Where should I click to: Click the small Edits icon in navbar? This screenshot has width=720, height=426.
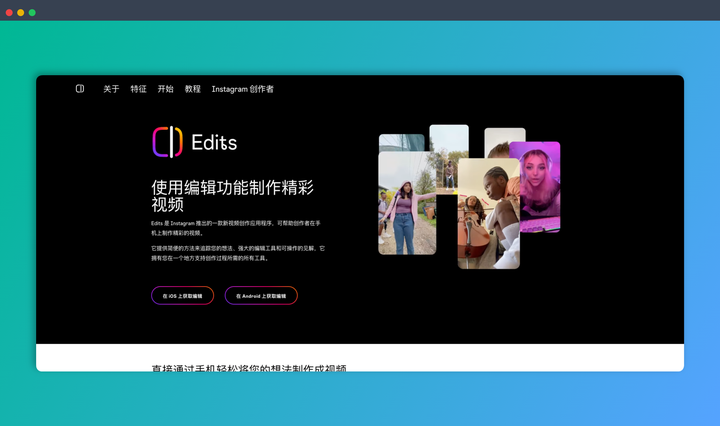point(80,89)
